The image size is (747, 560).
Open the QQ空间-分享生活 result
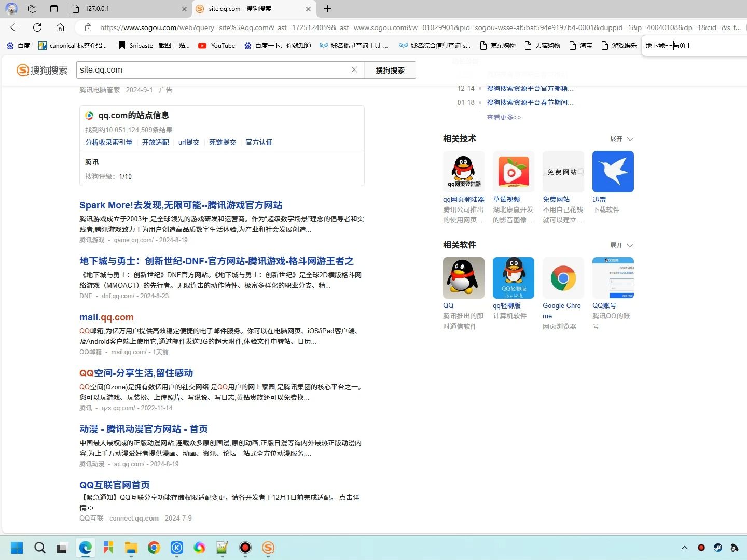tap(136, 373)
